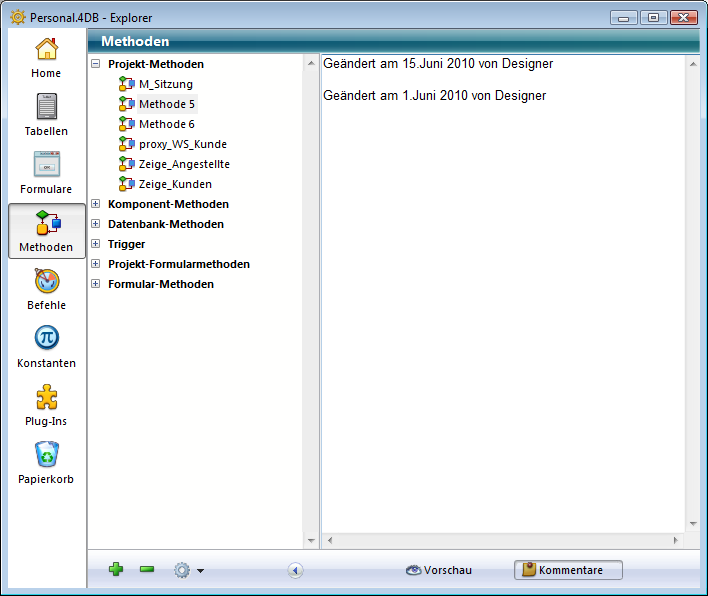The image size is (708, 596).
Task: Expand the Trigger tree node
Action: 96,244
